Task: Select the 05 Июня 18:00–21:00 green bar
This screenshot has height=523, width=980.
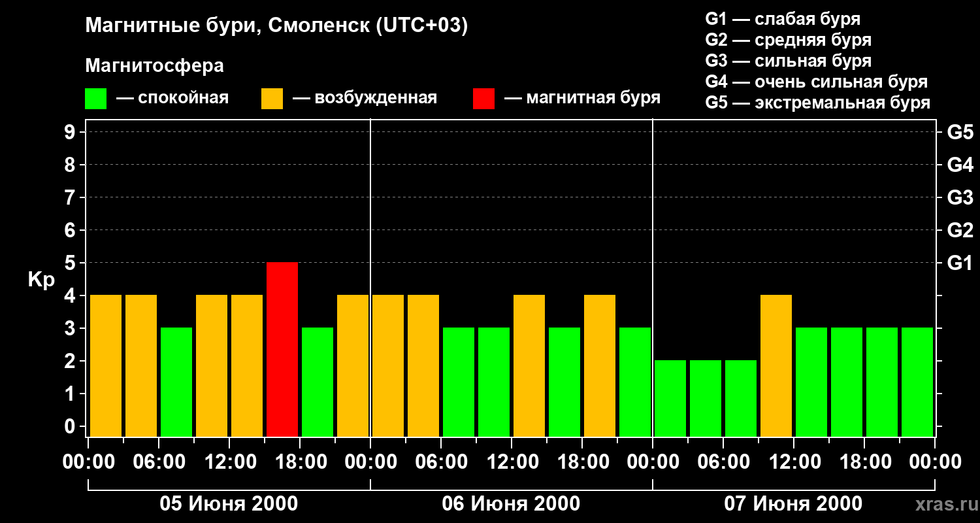Action: [318, 382]
